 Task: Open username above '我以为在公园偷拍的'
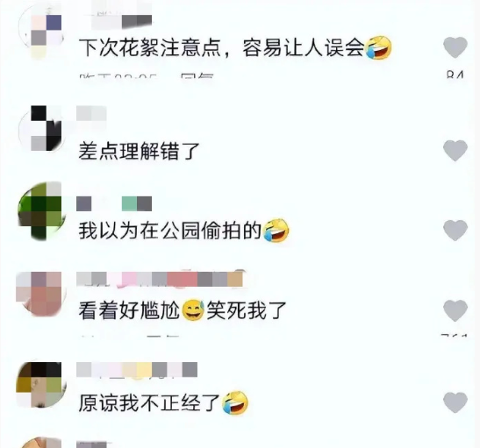pos(114,203)
